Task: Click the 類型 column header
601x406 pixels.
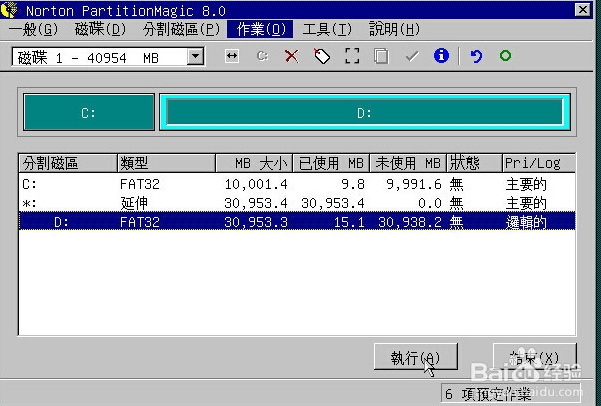Action: [166, 163]
